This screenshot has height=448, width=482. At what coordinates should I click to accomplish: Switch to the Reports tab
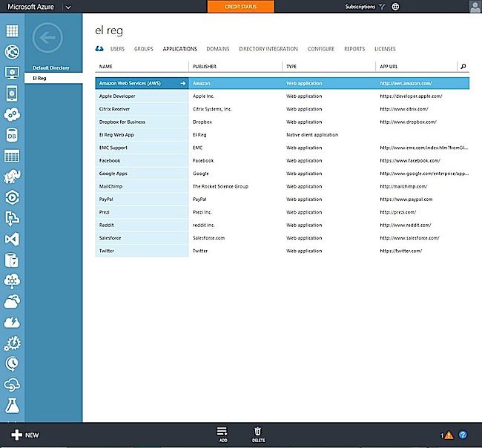[354, 49]
